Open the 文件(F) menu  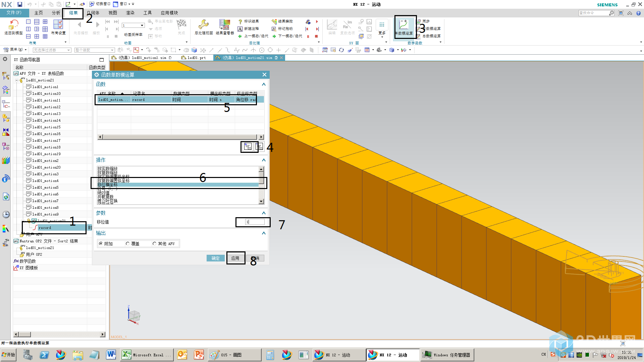point(14,13)
